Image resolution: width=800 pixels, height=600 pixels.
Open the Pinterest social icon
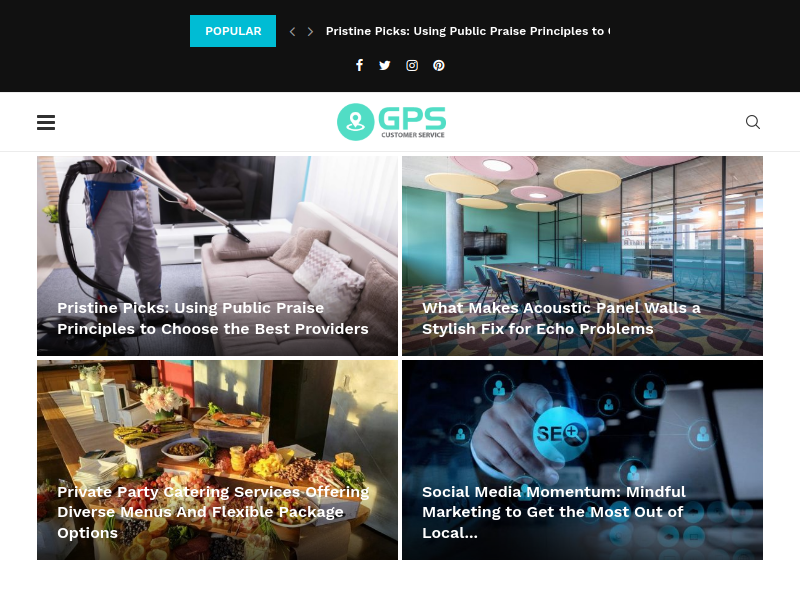pyautogui.click(x=439, y=65)
